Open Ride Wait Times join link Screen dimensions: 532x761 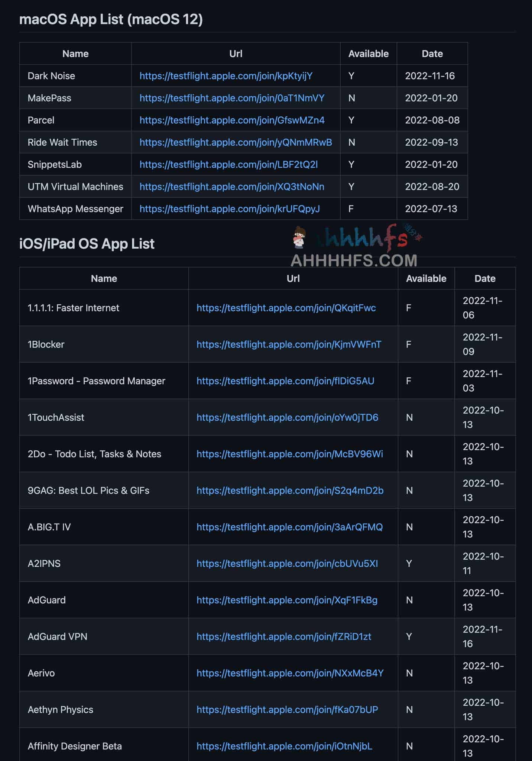236,142
